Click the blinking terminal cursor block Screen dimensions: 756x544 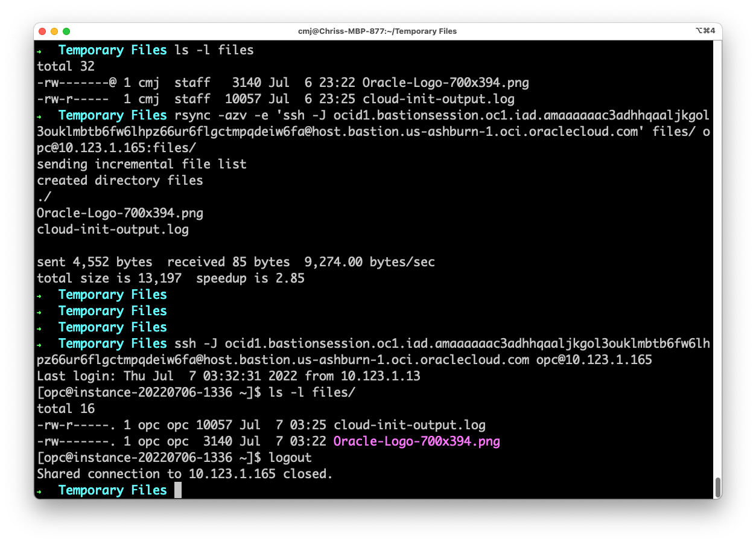[x=177, y=490]
